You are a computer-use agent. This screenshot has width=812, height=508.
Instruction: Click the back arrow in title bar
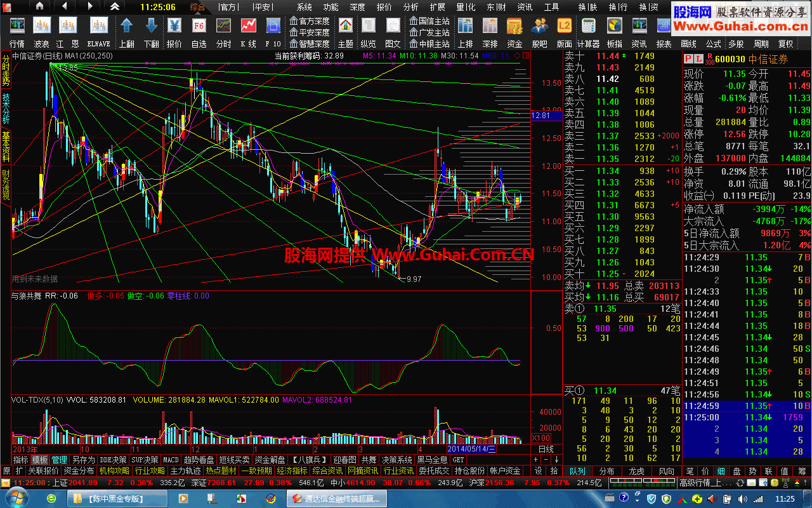tap(65, 6)
